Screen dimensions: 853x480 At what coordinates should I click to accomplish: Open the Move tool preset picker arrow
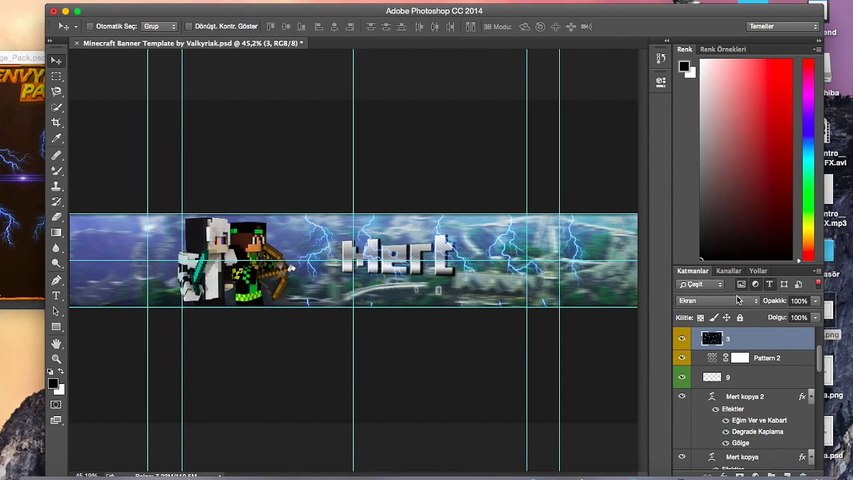76,27
